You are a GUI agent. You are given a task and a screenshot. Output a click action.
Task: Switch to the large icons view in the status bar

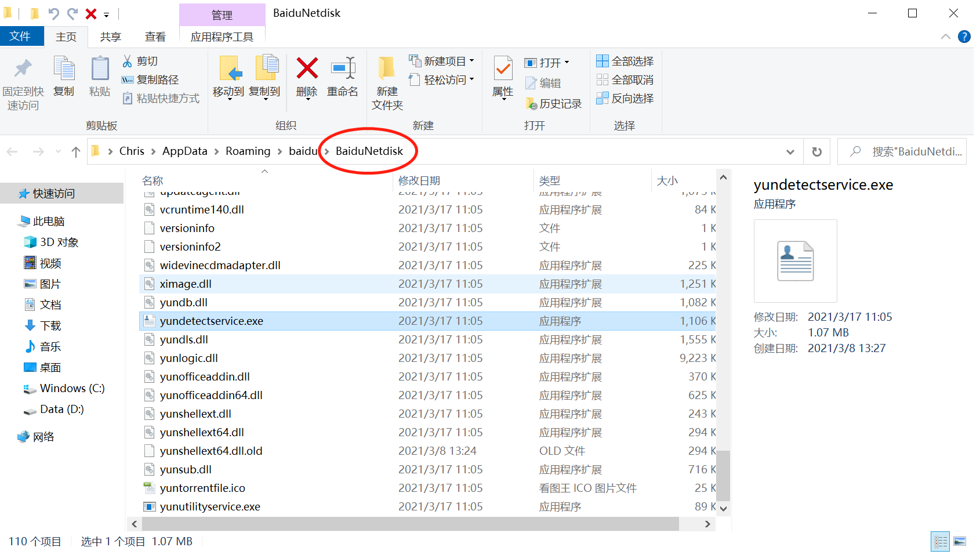pos(960,542)
